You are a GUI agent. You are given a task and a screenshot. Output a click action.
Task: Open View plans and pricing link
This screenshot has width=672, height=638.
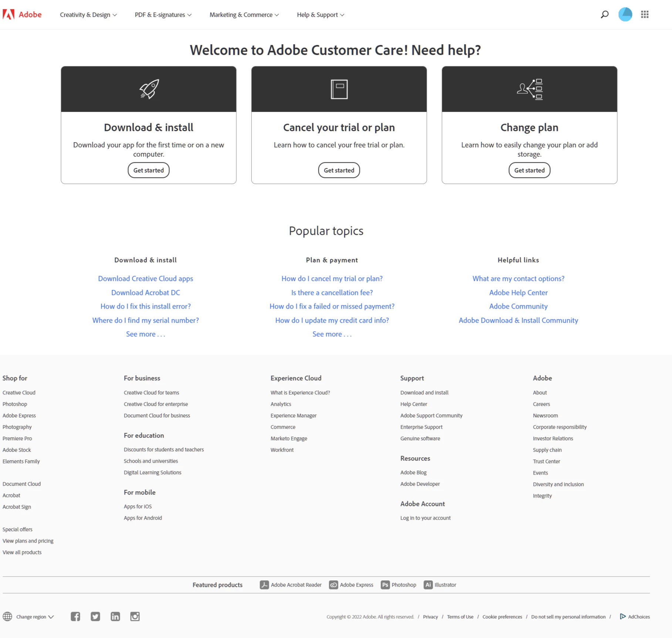[28, 541]
